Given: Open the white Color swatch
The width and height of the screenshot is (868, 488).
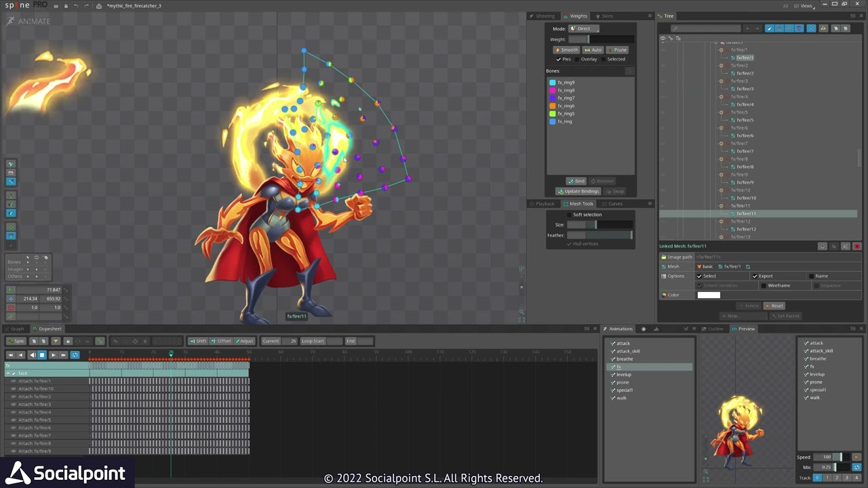Looking at the screenshot, I should [709, 295].
